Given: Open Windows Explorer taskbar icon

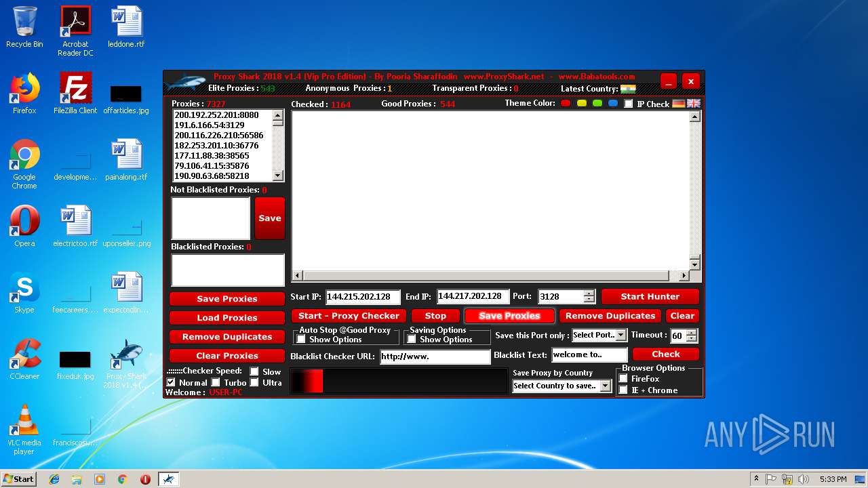Looking at the screenshot, I should tap(77, 479).
